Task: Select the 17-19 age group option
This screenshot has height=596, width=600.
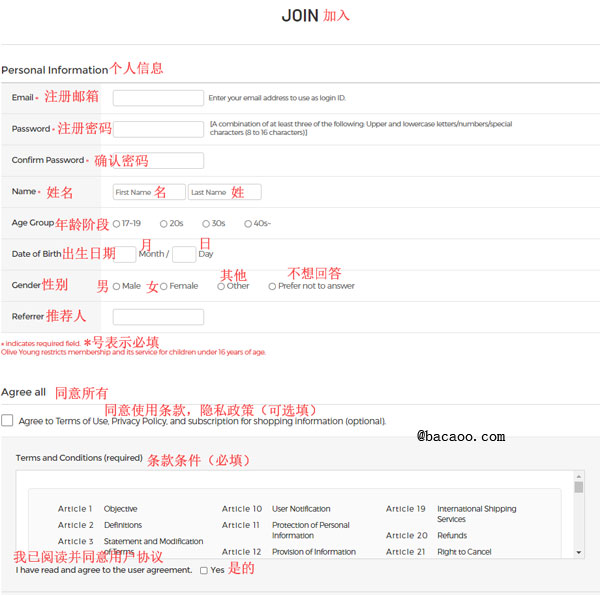Action: pos(117,224)
